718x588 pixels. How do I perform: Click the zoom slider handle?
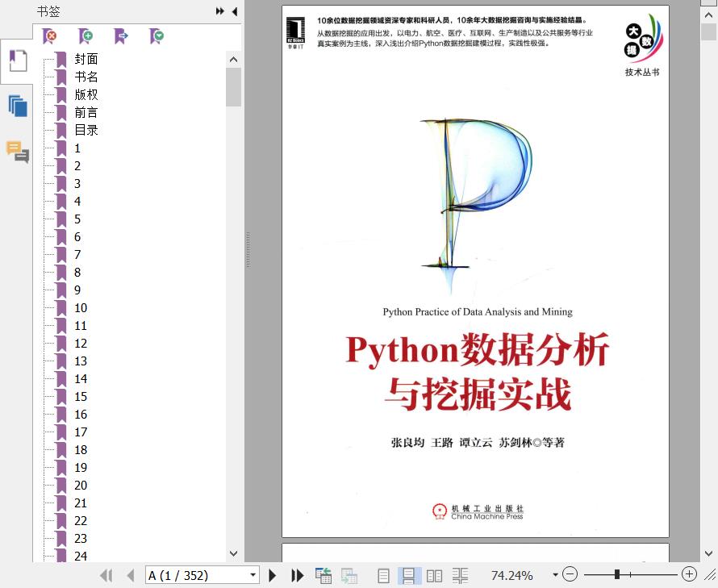(x=617, y=574)
